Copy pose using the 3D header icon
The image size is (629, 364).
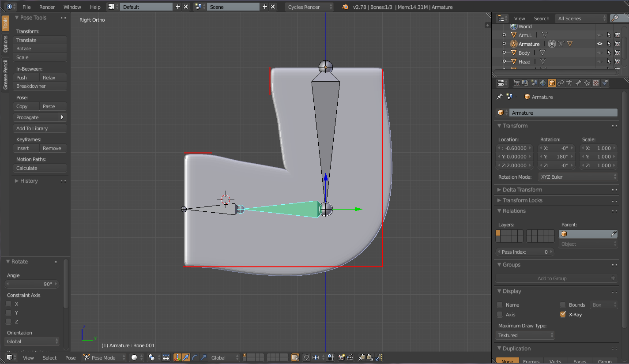(362, 357)
